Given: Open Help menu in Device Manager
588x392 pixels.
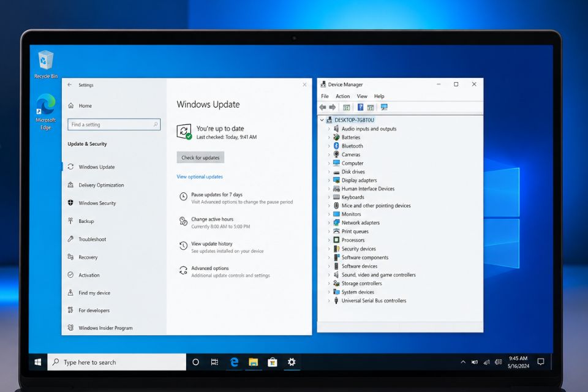Looking at the screenshot, I should tap(379, 96).
